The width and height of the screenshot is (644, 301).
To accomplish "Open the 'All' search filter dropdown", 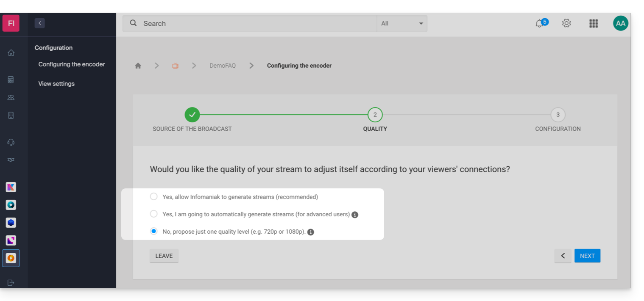I will click(401, 24).
